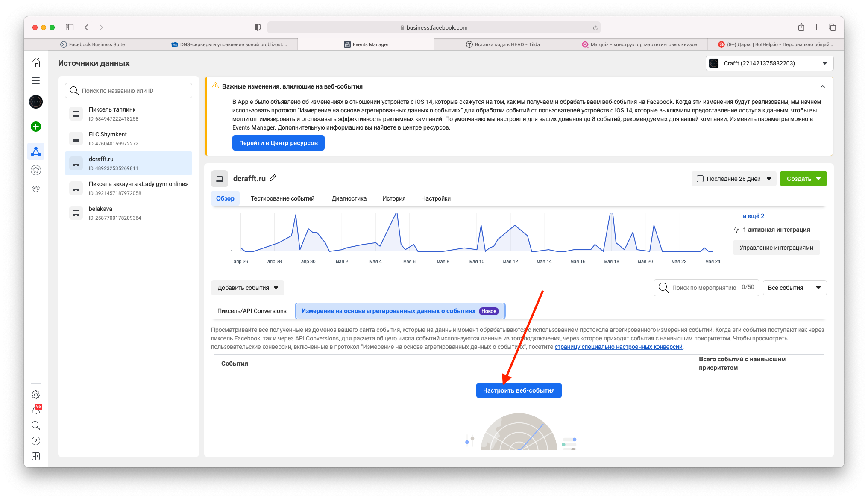Viewport: 868px width, 499px height.
Task: Toggle Safari sidebar button
Action: point(70,27)
